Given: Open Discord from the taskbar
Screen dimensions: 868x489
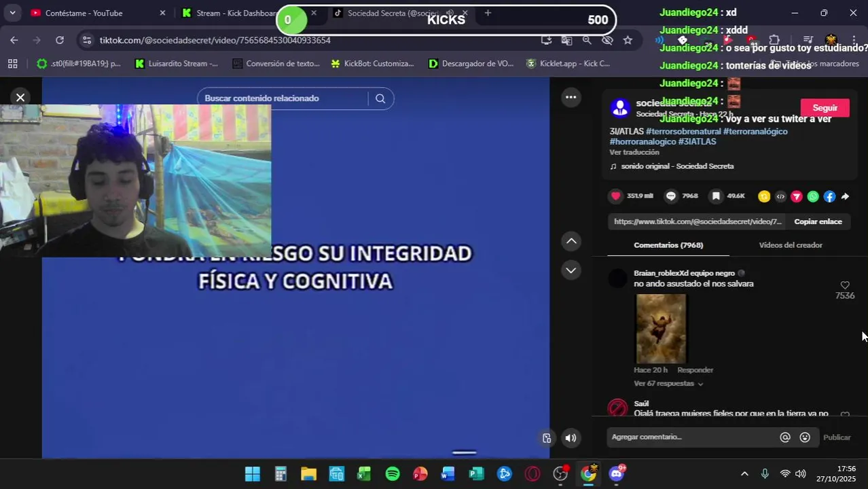Looking at the screenshot, I should 617,474.
